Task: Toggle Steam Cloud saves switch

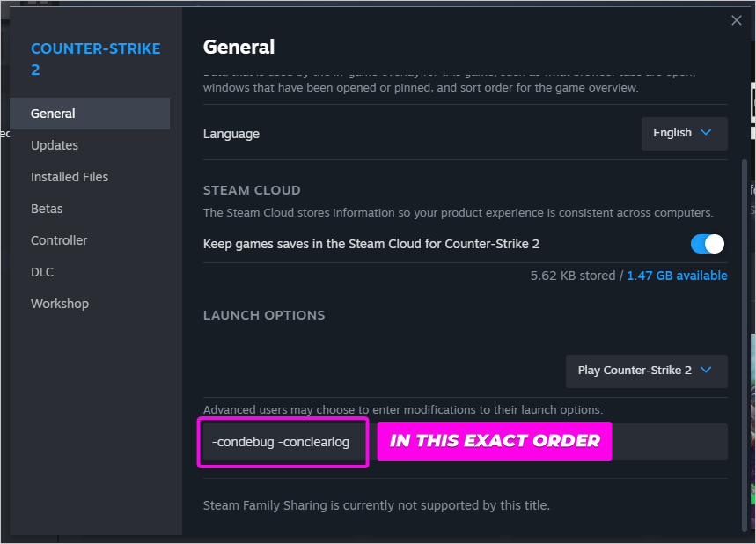Action: (708, 244)
